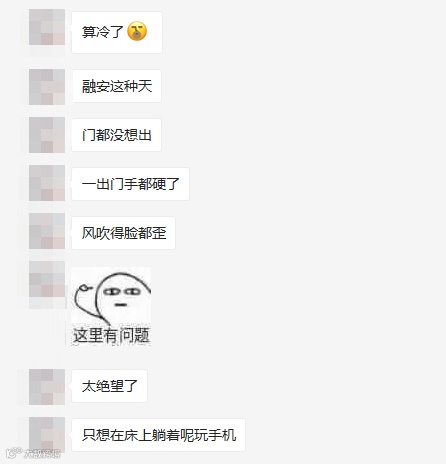
Task: Click the avatar next to "一出门手都硬了"
Action: (47, 183)
